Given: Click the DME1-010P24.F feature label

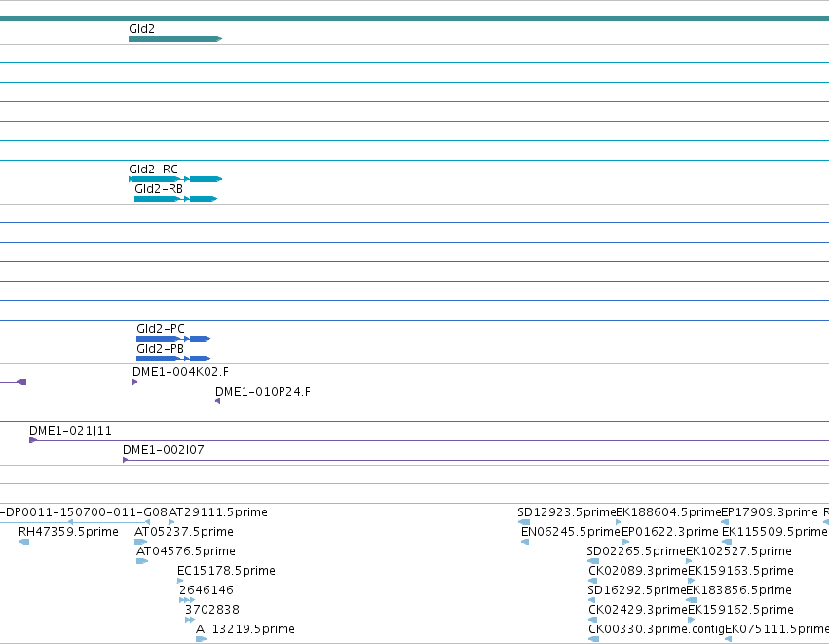Looking at the screenshot, I should click(263, 392).
